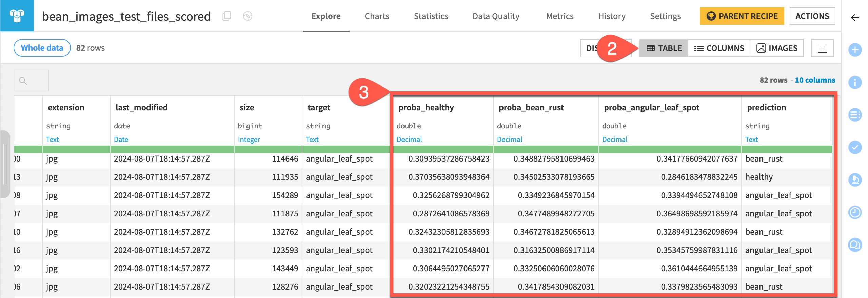Click the Text meaning under extension
The image size is (868, 298).
tap(53, 139)
